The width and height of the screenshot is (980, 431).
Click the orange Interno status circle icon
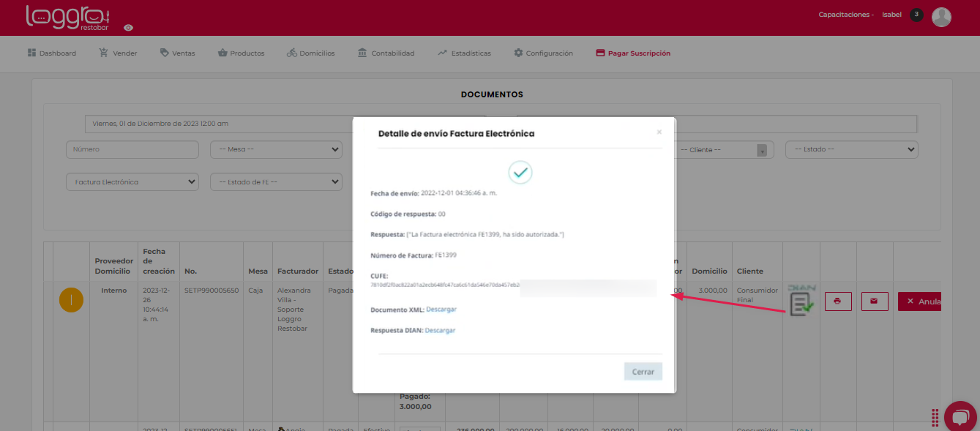71,301
